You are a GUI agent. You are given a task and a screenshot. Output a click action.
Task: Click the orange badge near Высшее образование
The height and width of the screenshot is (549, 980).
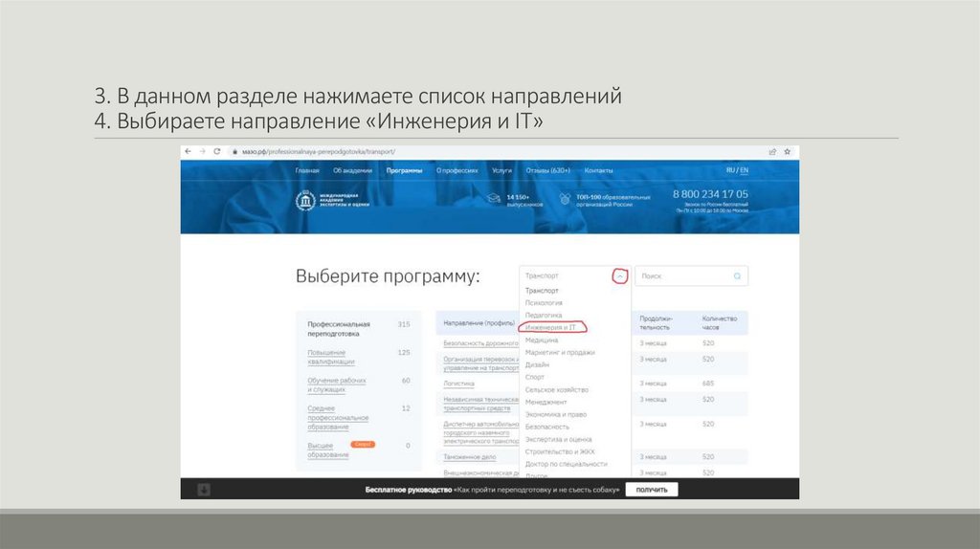click(363, 444)
